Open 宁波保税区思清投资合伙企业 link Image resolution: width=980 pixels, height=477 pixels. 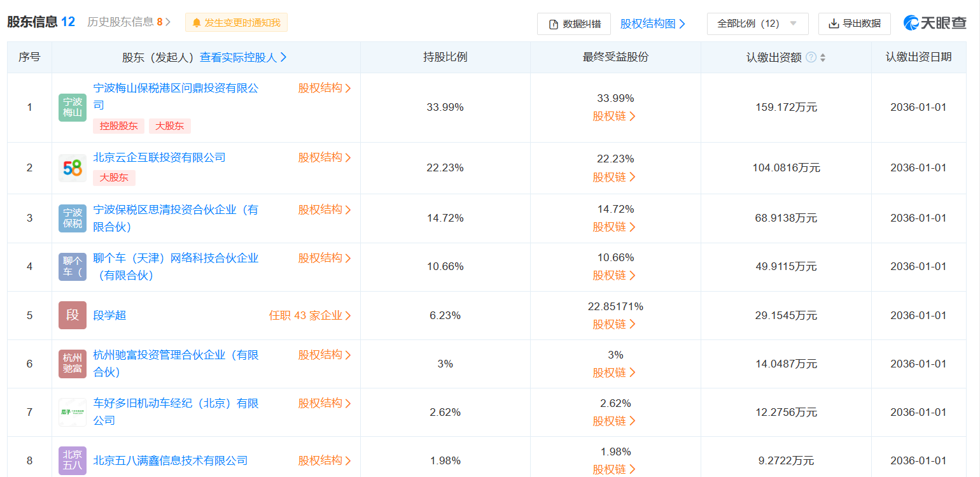pos(176,218)
